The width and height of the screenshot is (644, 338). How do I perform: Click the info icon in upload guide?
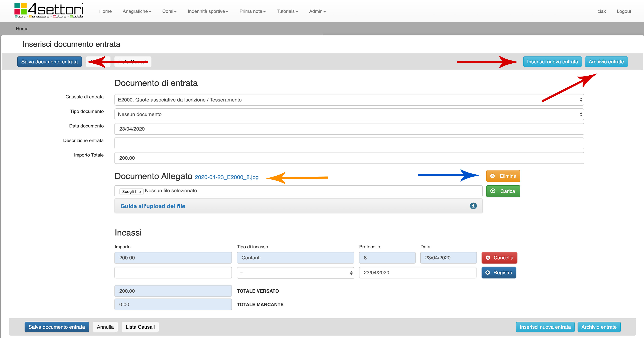[x=473, y=206]
